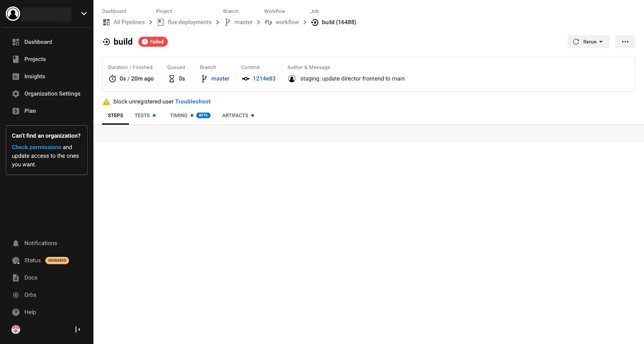Open Notifications bell
The image size is (644, 344).
point(16,243)
